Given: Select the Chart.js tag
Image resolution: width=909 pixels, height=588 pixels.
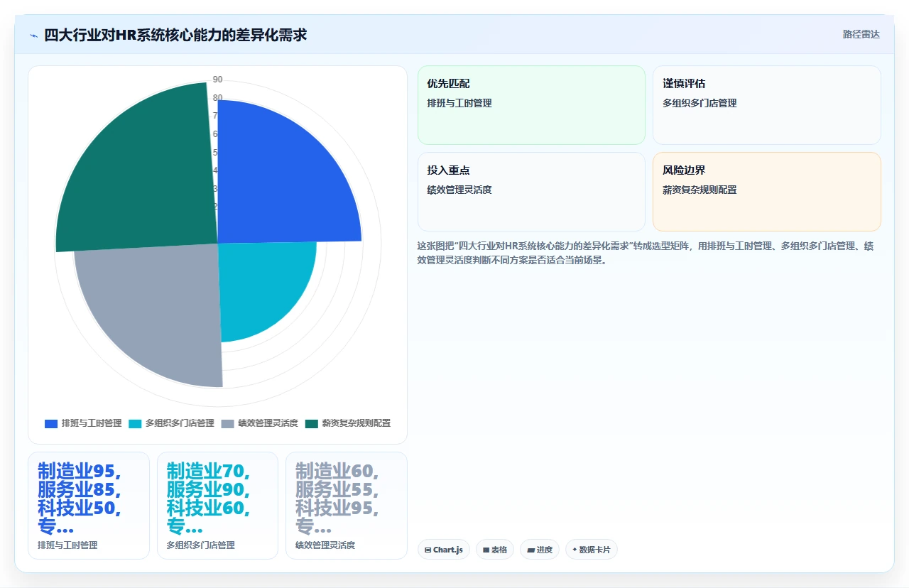Looking at the screenshot, I should [444, 550].
